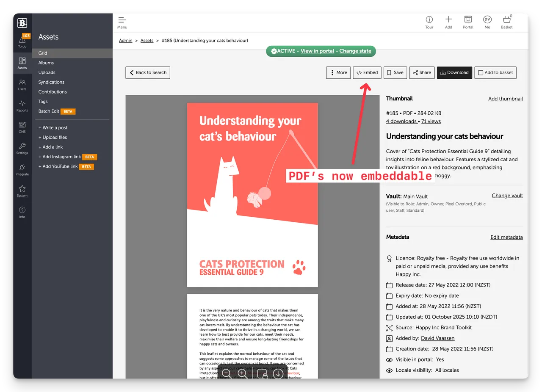Viewport: 542px width, 392px height.
Task: Open Batch Edit in Assets menu
Action: click(49, 111)
